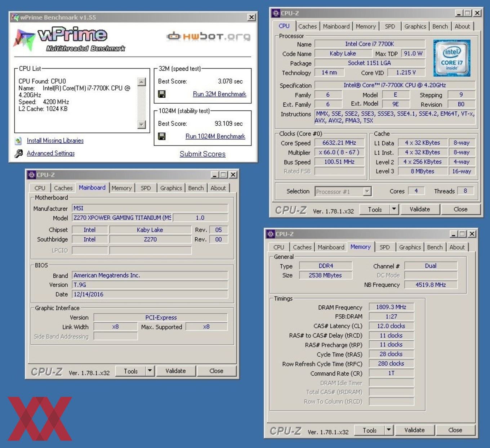Click Validate in CPU-Z Mainboard window
This screenshot has height=448, width=490.
click(175, 371)
